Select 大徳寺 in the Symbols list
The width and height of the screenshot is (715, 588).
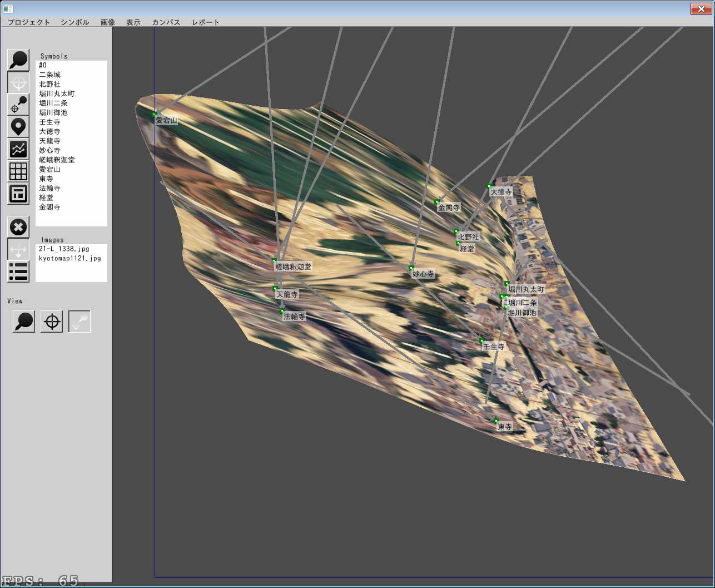71,131
